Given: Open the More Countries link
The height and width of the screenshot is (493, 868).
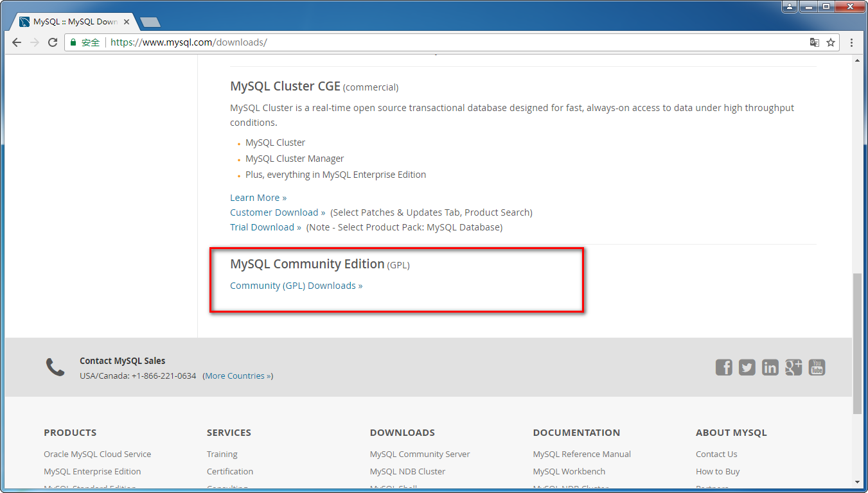Looking at the screenshot, I should (x=238, y=376).
